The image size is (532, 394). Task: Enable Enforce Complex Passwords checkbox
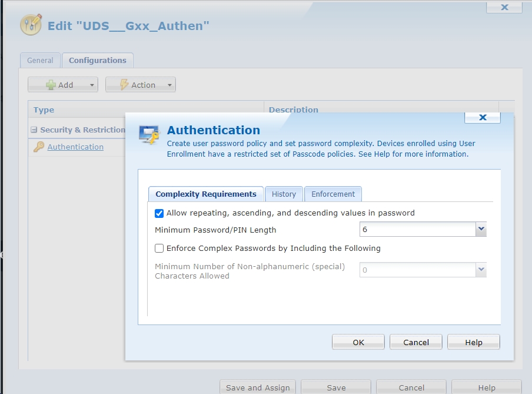159,249
